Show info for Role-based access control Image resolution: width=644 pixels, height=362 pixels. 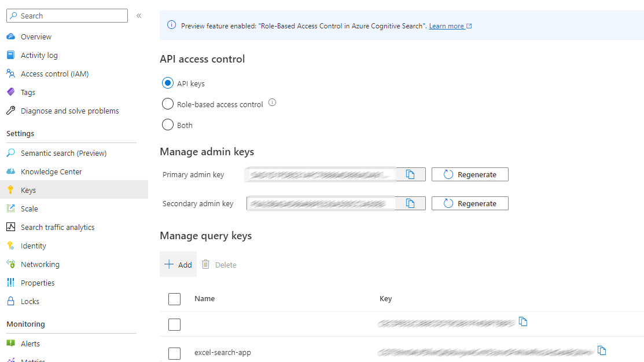click(x=272, y=103)
